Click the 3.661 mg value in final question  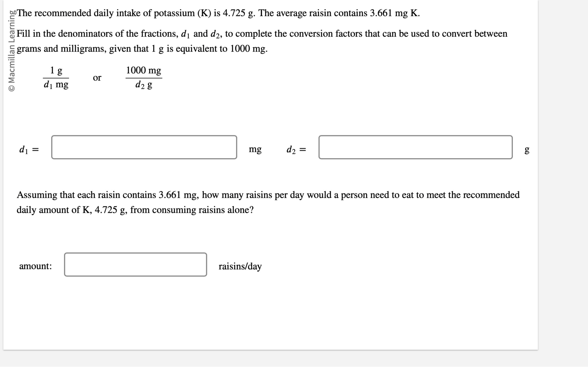tap(176, 195)
